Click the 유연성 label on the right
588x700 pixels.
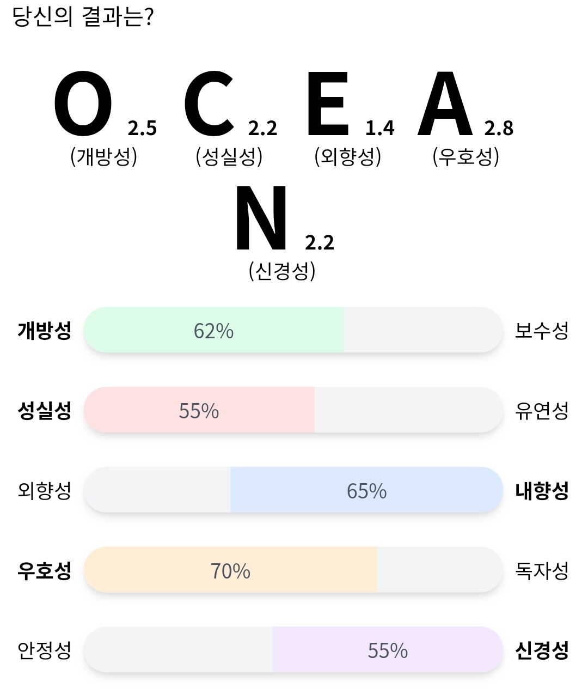(542, 411)
